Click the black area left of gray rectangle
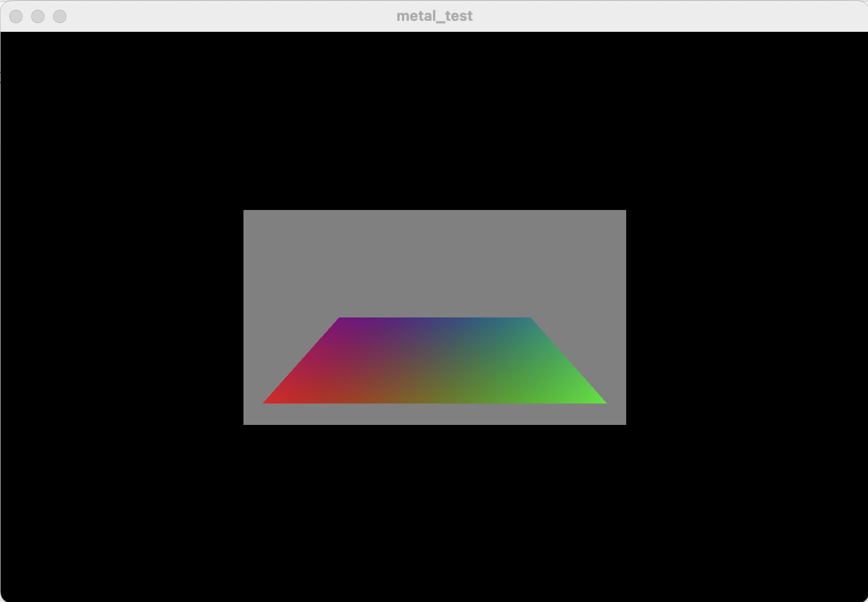Screen dimensions: 868x602 122,317
